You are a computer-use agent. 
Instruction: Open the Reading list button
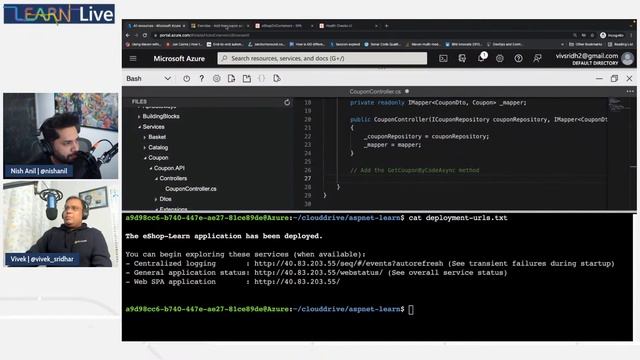tap(621, 44)
